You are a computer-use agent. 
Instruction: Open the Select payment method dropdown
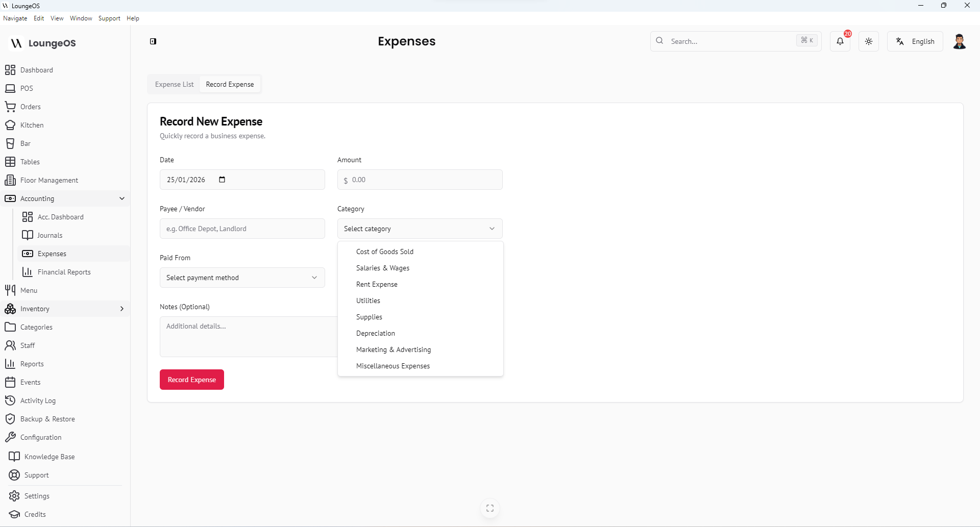(242, 278)
